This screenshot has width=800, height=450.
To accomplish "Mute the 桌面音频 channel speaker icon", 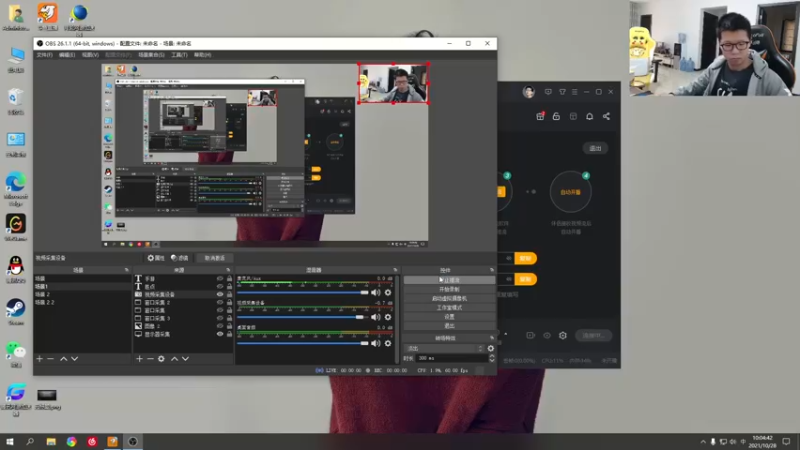I will pos(376,343).
